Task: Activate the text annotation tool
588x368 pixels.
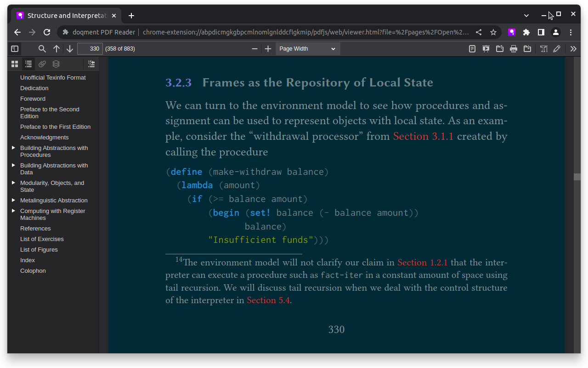Action: pyautogui.click(x=544, y=49)
